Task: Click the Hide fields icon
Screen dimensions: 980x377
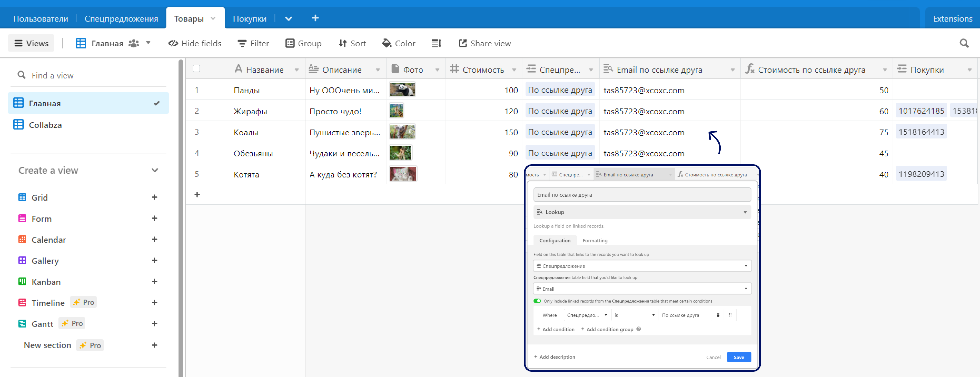Action: pos(173,43)
